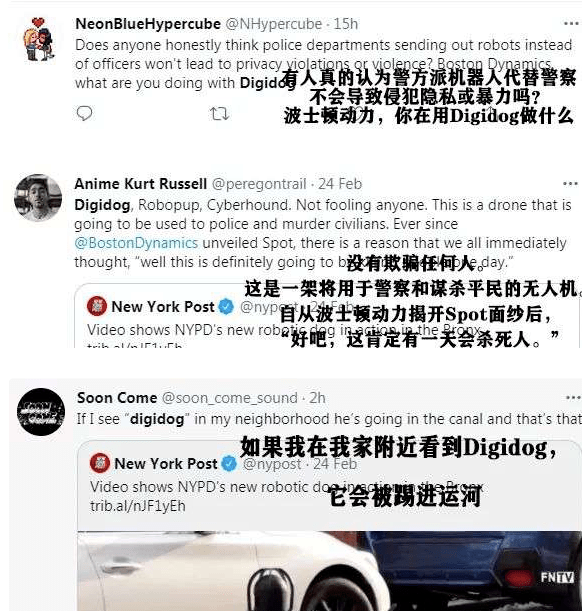Open the NeonBlueHypercube display name

[148, 24]
